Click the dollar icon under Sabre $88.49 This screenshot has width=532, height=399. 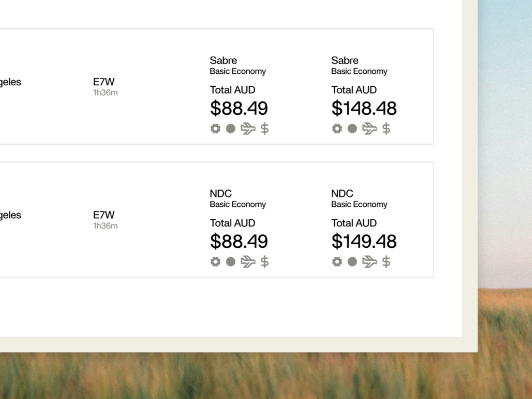coord(264,129)
